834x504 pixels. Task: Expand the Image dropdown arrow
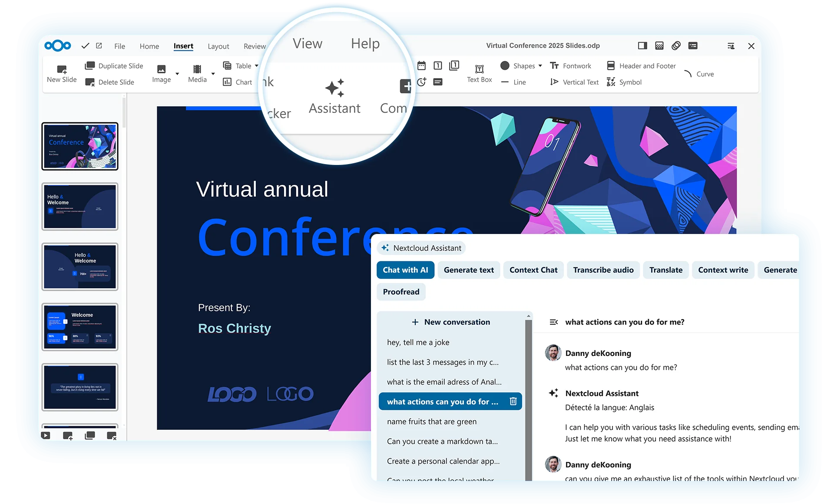pos(177,73)
